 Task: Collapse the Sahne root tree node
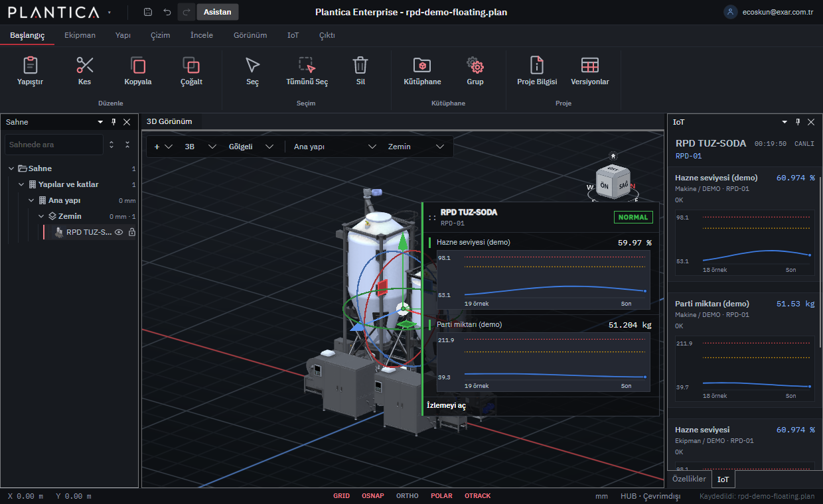(11, 168)
